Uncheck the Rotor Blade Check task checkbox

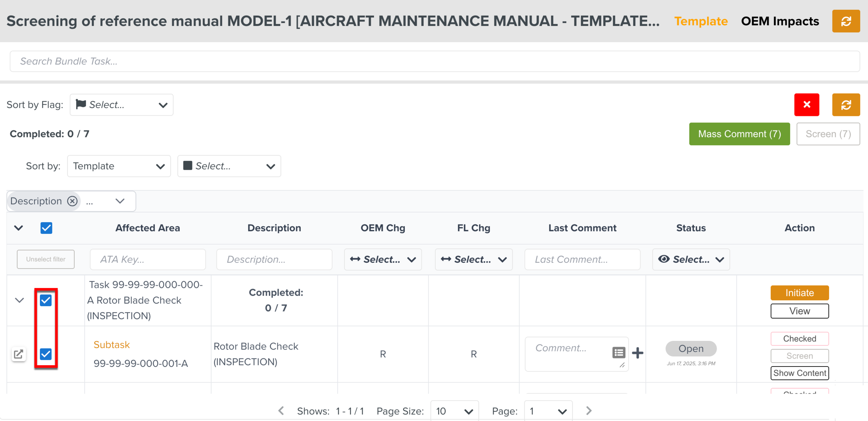(46, 300)
